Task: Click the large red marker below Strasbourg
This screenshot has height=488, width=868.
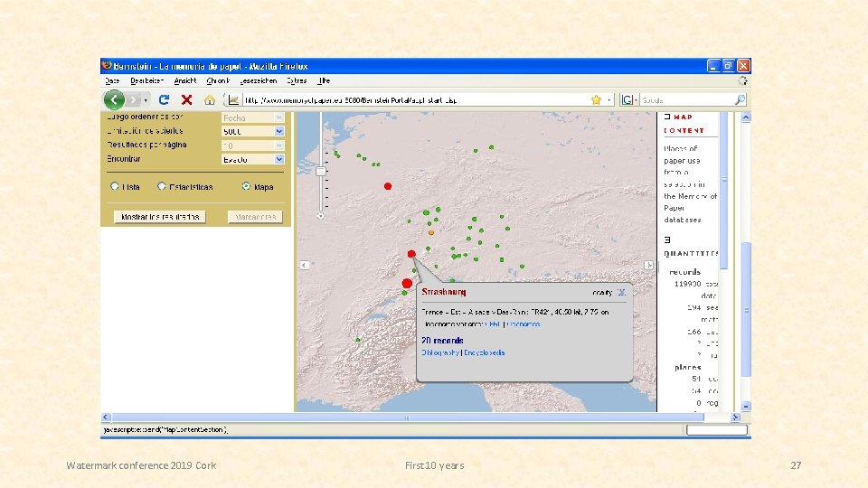Action: click(407, 283)
